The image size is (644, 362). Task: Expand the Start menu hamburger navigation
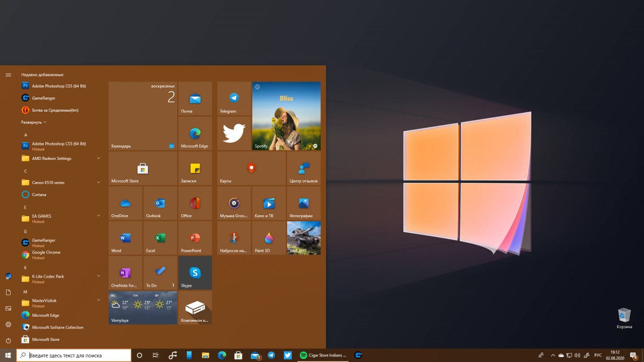[x=8, y=74]
